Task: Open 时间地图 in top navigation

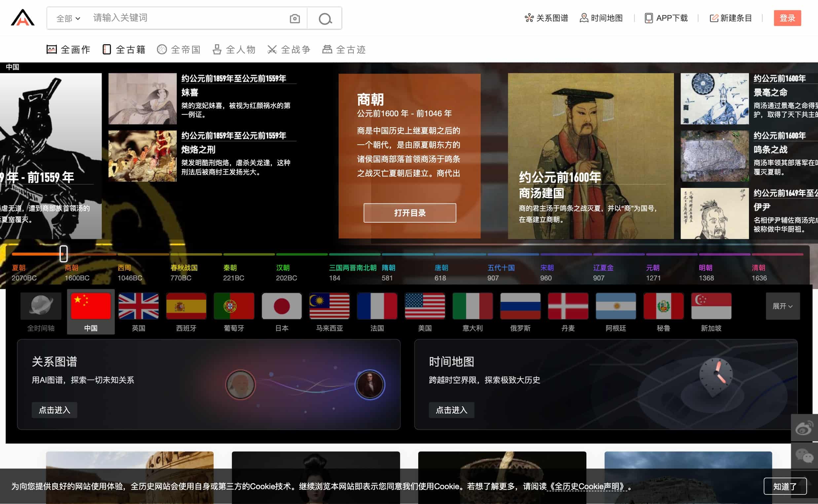Action: 601,18
